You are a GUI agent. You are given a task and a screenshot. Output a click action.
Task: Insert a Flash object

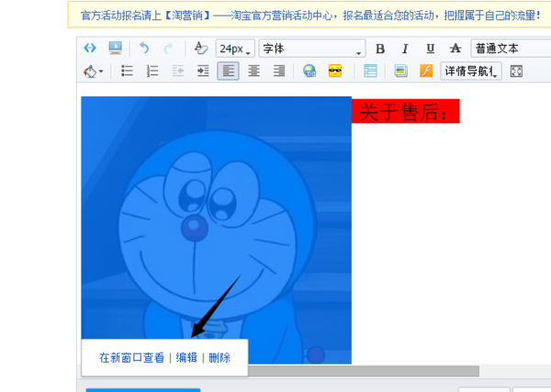pyautogui.click(x=426, y=71)
